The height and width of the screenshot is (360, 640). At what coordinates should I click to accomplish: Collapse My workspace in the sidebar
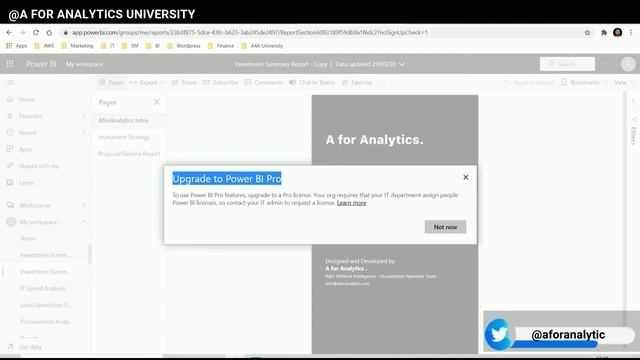pos(83,222)
